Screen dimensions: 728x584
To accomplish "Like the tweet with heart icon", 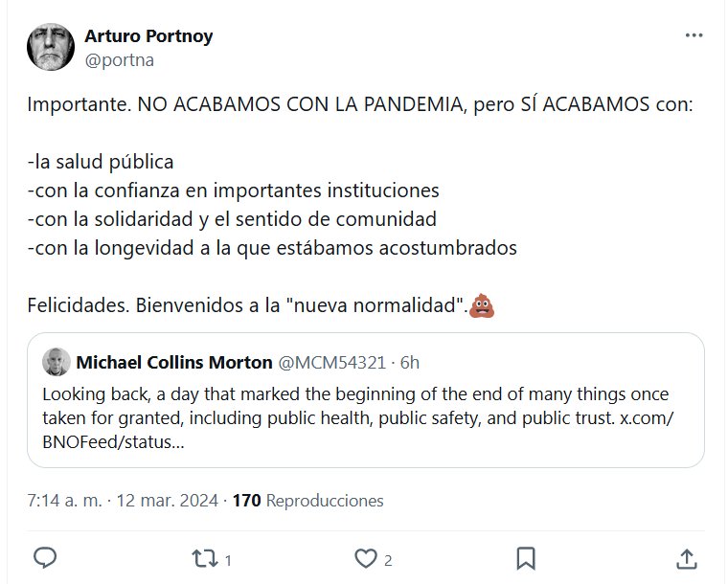I will 365,558.
